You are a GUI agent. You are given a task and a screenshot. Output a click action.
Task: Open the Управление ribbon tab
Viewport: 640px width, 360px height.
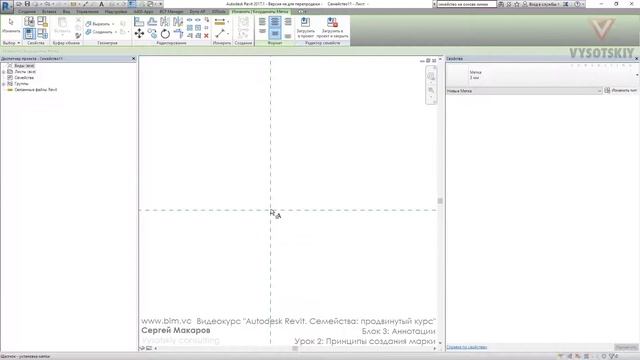[x=87, y=12]
